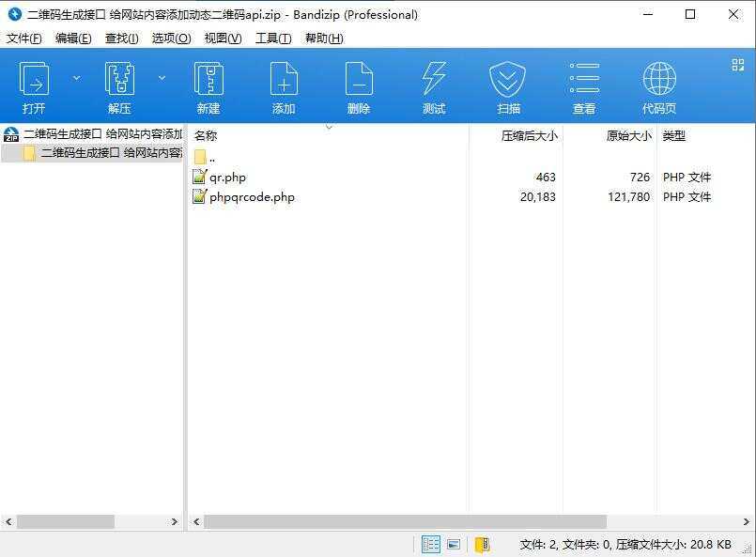Toggle the preview pane icon in status bar
This screenshot has width=756, height=557.
point(454,544)
